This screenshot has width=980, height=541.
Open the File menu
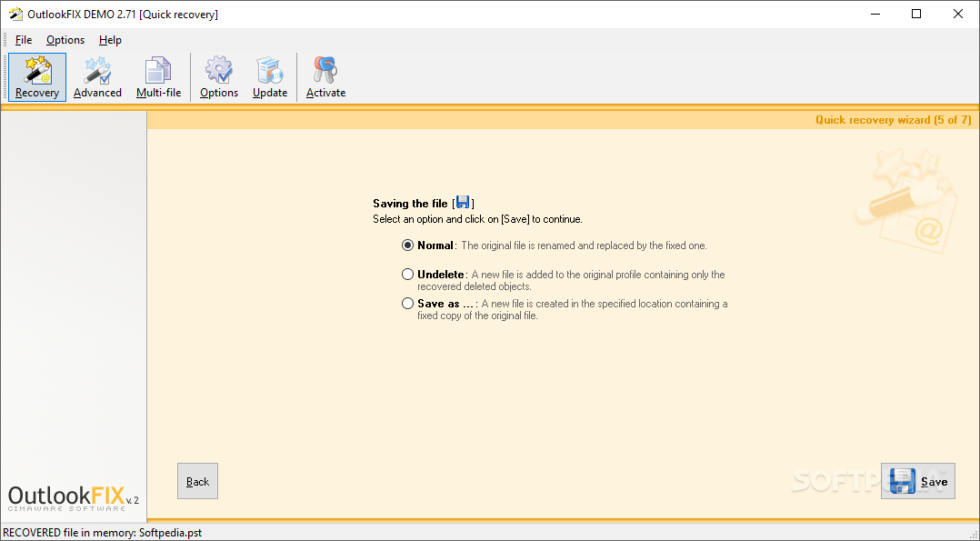point(24,40)
